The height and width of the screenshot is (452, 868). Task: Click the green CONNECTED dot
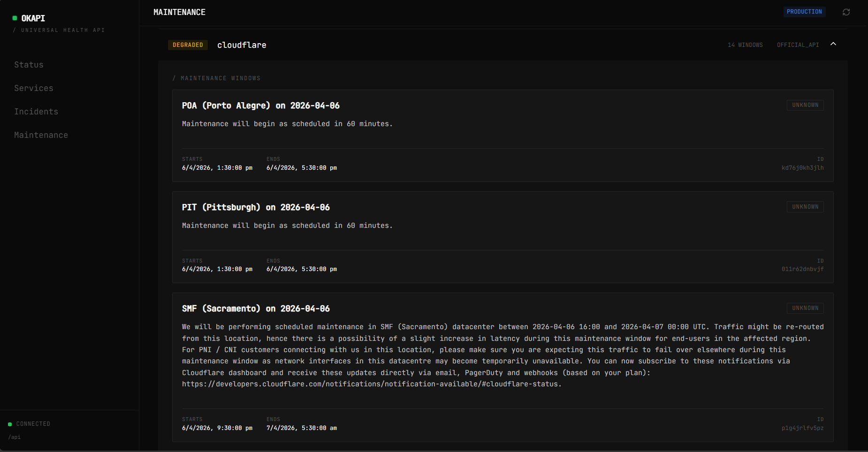point(10,424)
